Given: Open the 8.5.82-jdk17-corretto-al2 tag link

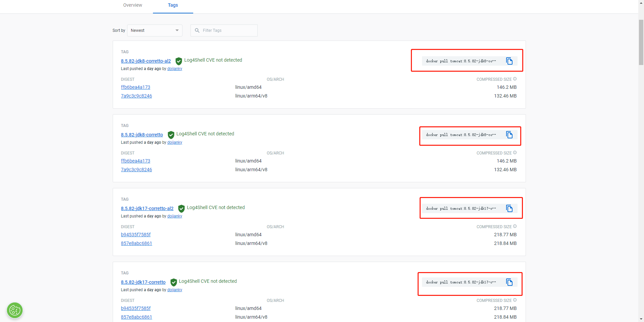Looking at the screenshot, I should click(147, 208).
